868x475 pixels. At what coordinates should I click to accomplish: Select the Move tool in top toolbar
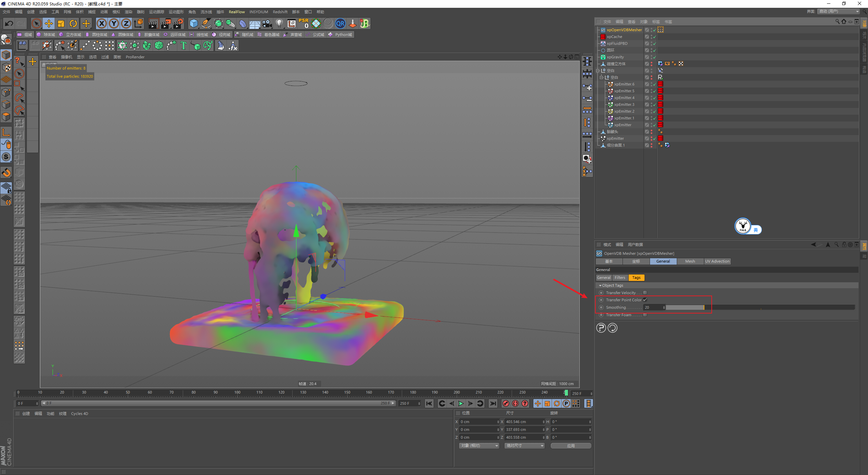pos(49,23)
